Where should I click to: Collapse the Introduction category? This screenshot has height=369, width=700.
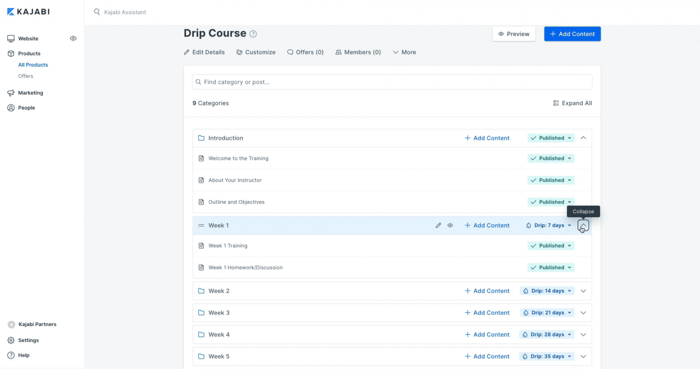583,138
